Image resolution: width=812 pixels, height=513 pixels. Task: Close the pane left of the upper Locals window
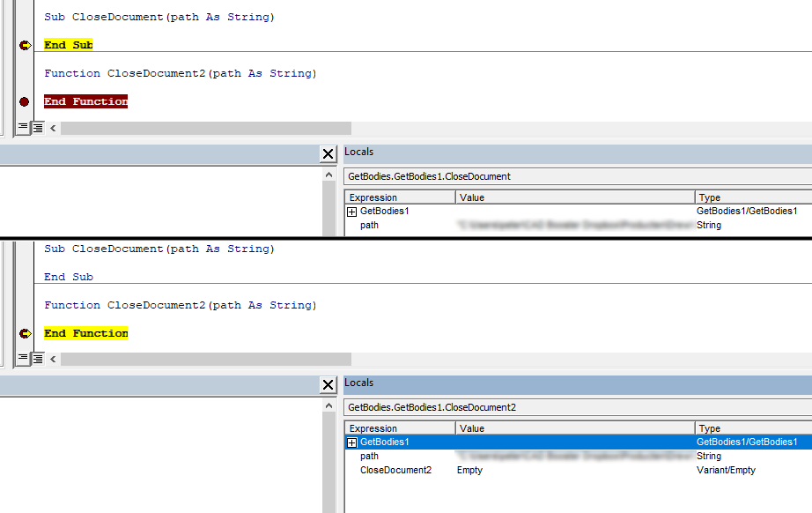click(x=328, y=154)
